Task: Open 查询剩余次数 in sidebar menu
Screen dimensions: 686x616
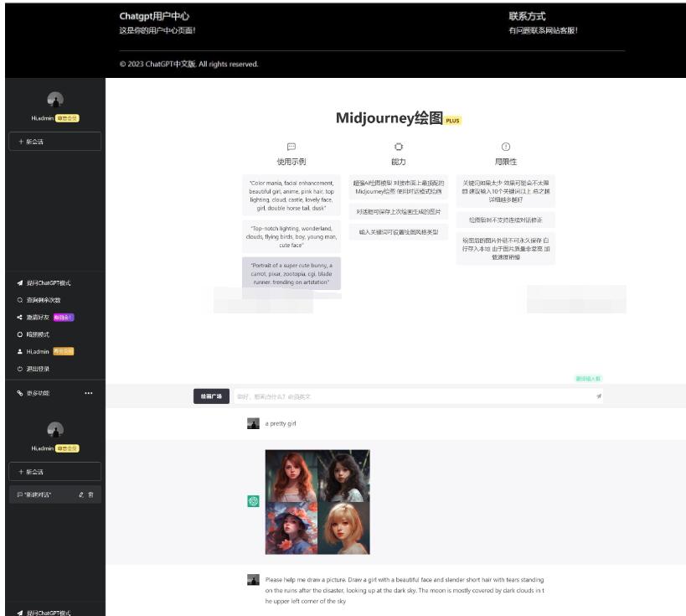Action: click(43, 300)
